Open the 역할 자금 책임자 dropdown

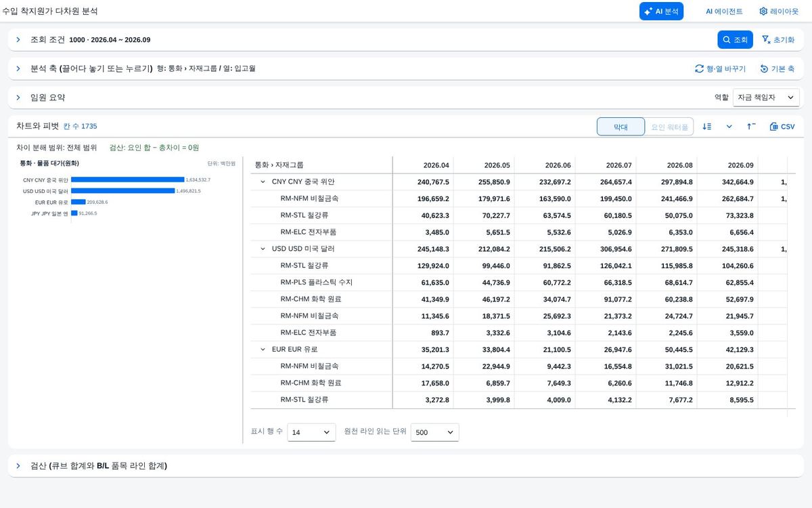(x=766, y=98)
